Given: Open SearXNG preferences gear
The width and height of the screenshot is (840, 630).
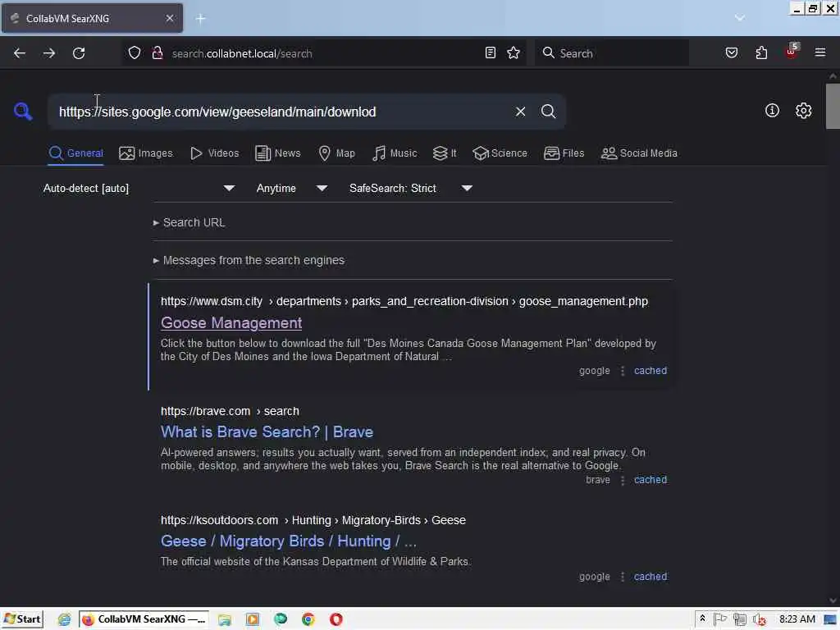Looking at the screenshot, I should click(x=804, y=111).
